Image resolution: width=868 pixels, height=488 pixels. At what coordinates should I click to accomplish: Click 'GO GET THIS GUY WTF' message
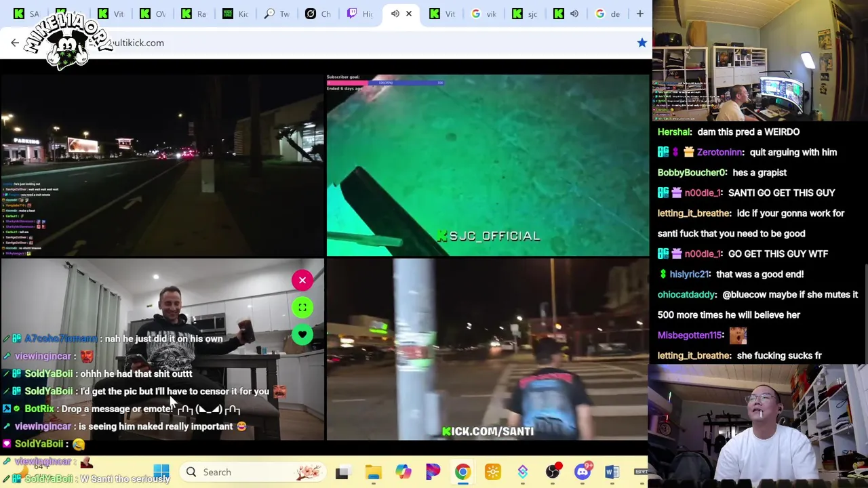(778, 254)
